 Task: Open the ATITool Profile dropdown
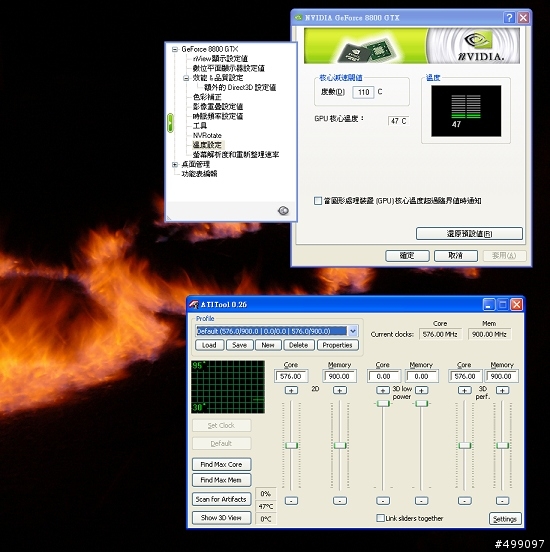(353, 331)
